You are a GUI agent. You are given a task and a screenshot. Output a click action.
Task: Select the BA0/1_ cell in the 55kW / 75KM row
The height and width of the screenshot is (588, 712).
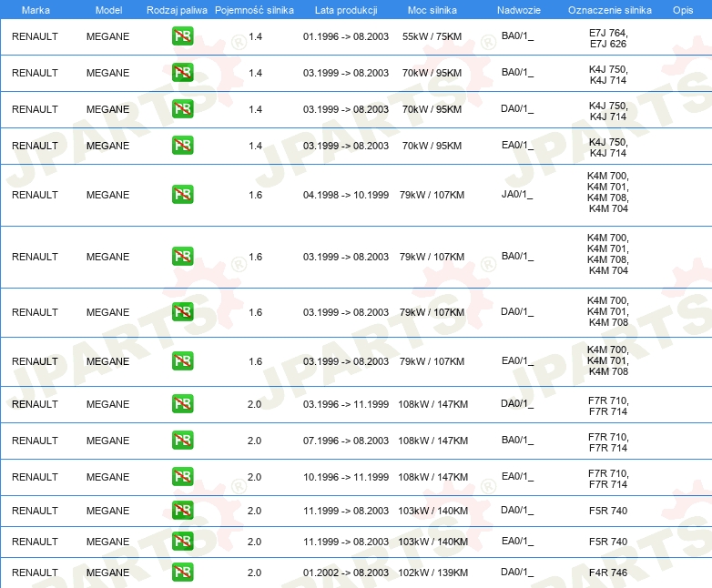pos(517,35)
